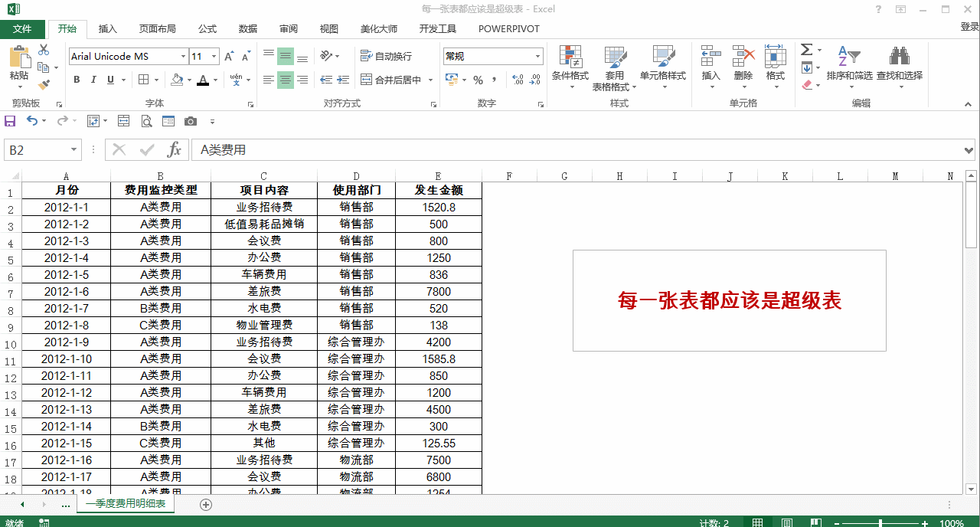Toggle italic formatting
This screenshot has width=980, height=527.
tap(93, 80)
